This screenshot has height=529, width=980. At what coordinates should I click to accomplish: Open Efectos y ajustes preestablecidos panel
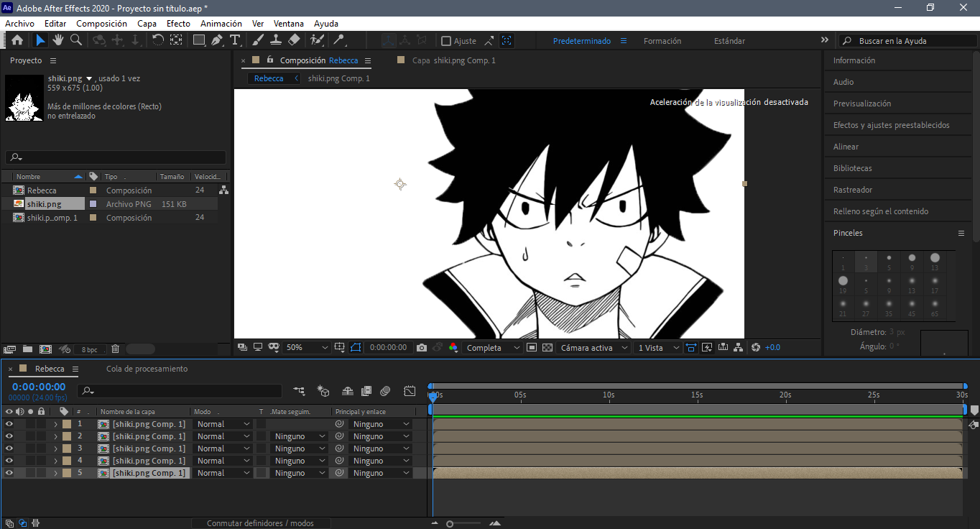pyautogui.click(x=891, y=125)
